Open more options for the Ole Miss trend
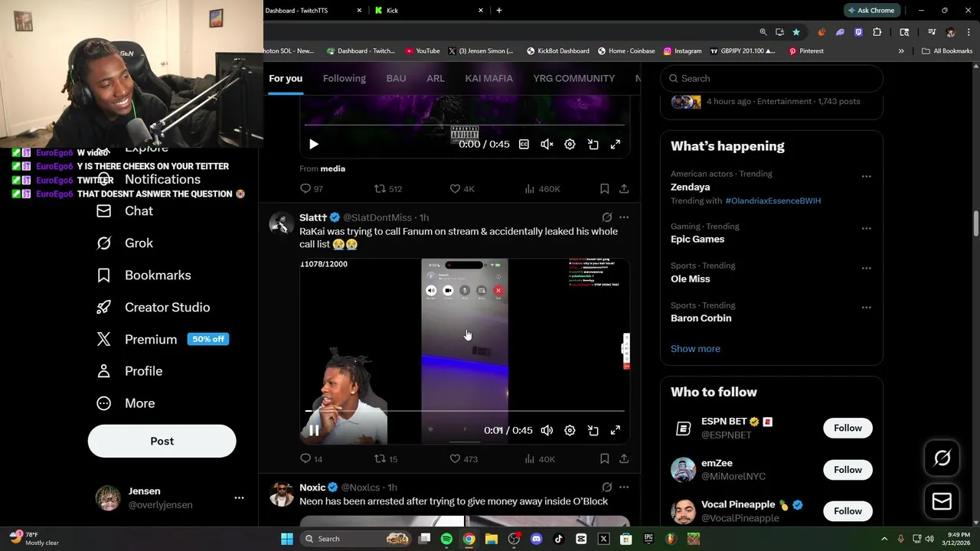 (866, 268)
